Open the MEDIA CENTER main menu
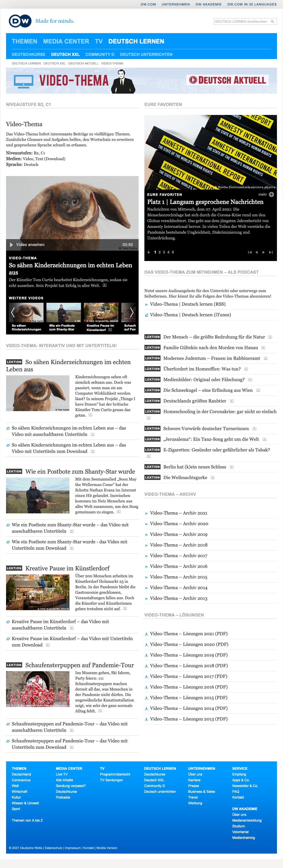The image size is (283, 868). click(66, 41)
